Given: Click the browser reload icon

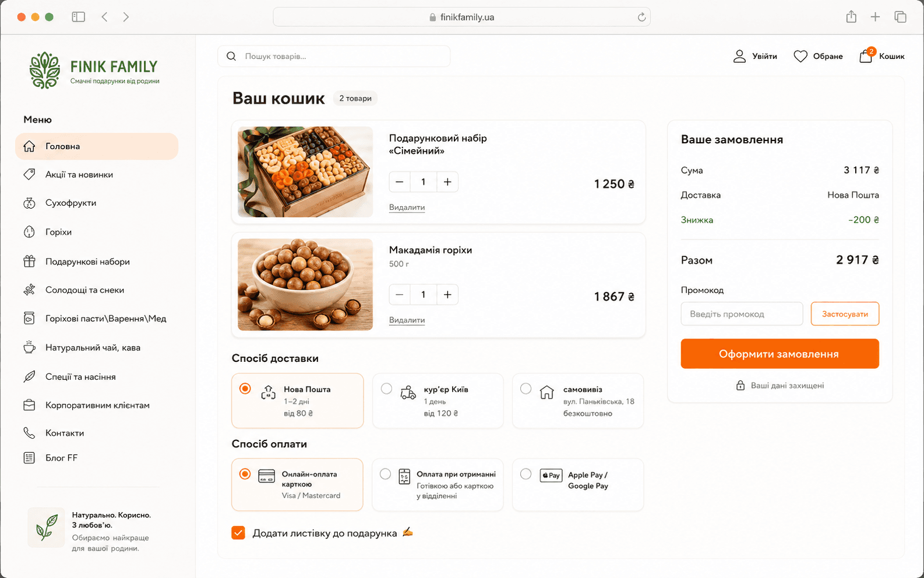Looking at the screenshot, I should (x=641, y=17).
